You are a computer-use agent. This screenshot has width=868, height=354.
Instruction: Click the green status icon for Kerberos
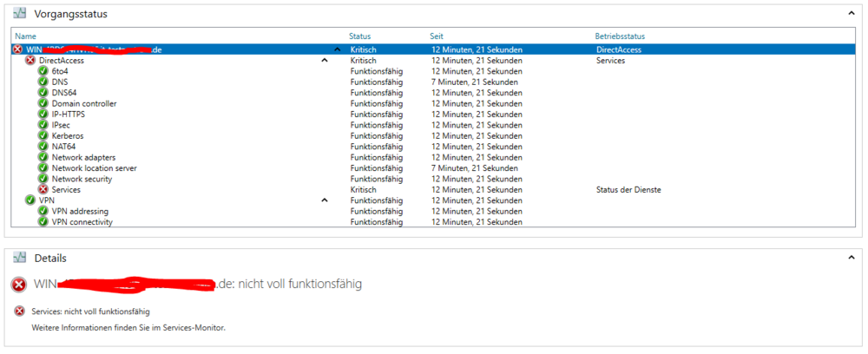tap(43, 136)
